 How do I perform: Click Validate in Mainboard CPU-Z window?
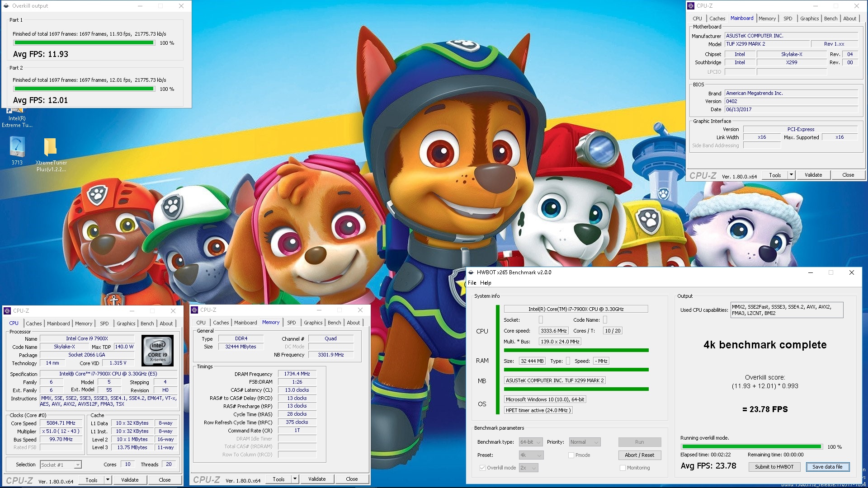pos(813,175)
